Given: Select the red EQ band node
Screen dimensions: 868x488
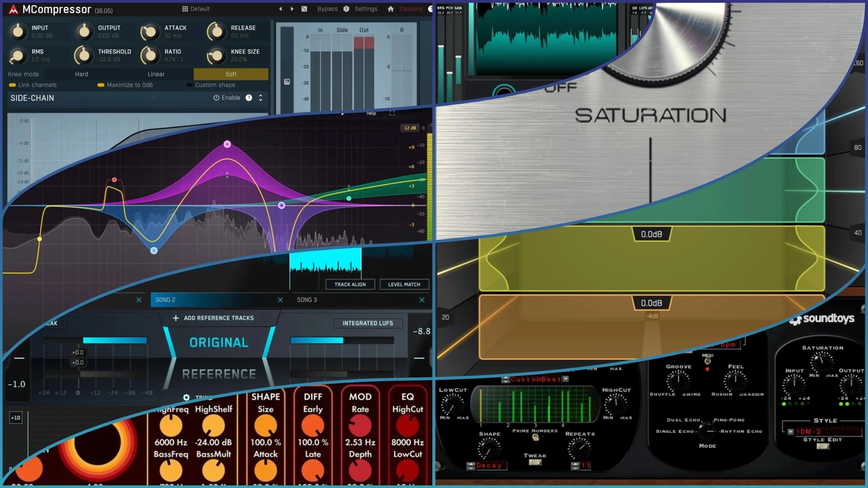Looking at the screenshot, I should pos(114,180).
